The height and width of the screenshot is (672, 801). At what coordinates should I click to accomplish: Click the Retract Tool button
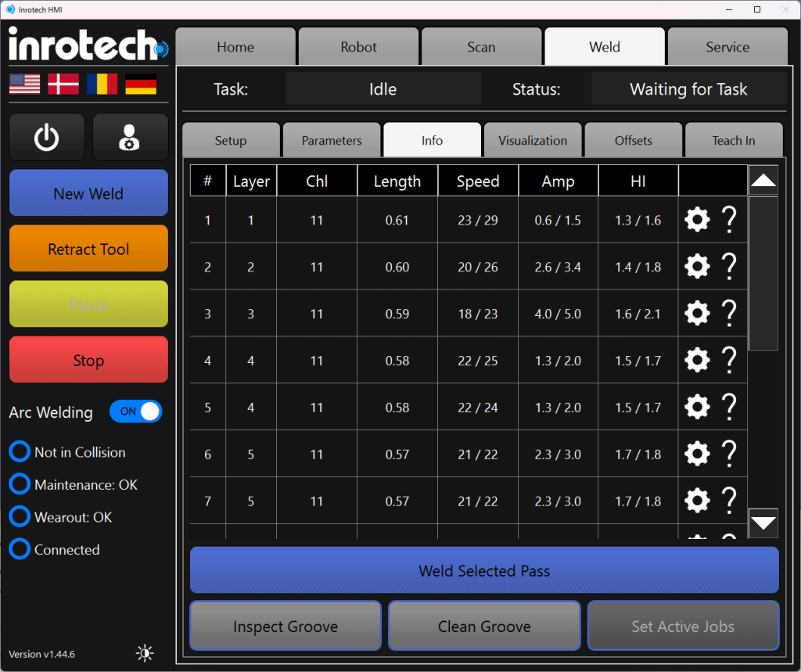click(x=88, y=250)
